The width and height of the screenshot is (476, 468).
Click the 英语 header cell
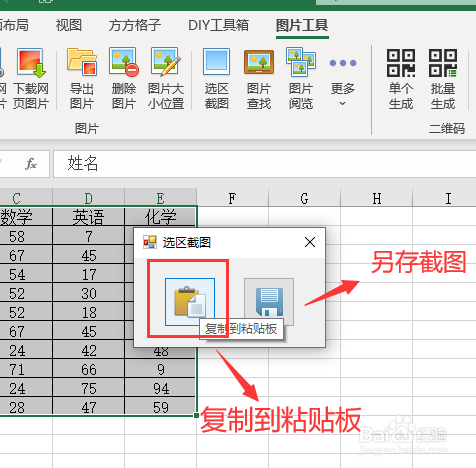[x=88, y=217]
